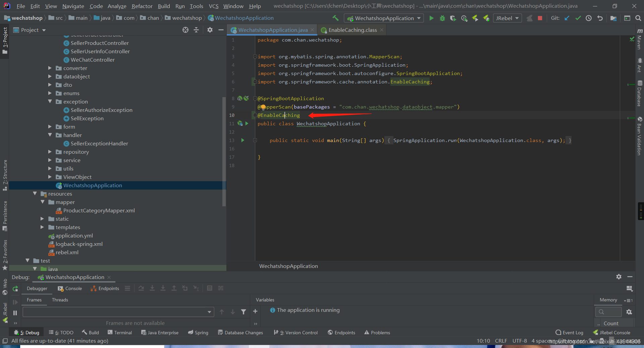Run with Coverage from the toolbar
This screenshot has width=644, height=348.
[453, 18]
